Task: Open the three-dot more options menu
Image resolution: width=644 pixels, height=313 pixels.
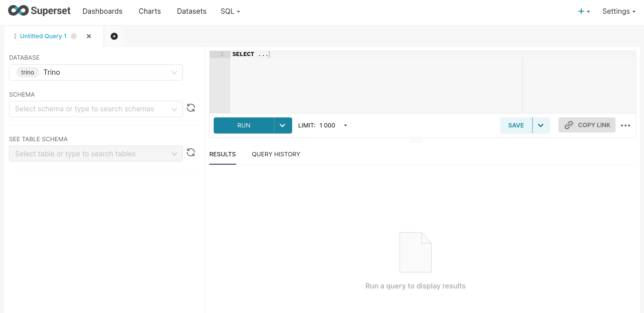Action: [x=625, y=125]
